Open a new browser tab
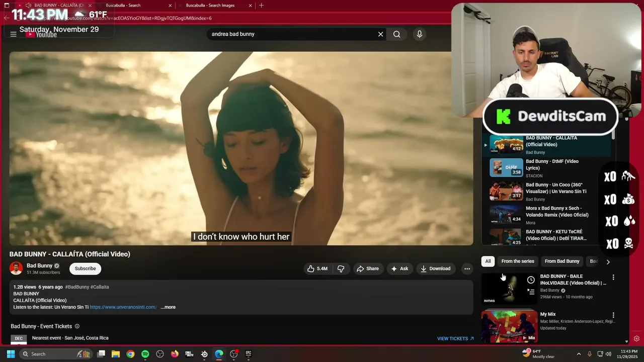644x362 pixels. tap(261, 6)
